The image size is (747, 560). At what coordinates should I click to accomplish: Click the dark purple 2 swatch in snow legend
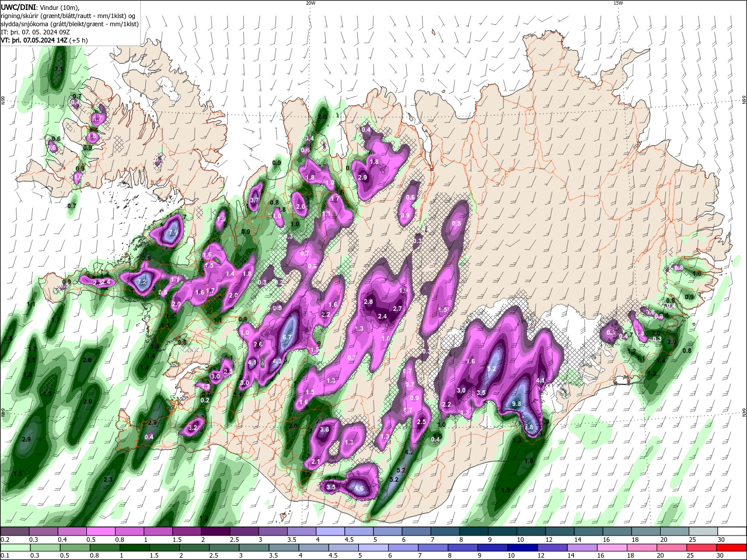tap(215, 531)
